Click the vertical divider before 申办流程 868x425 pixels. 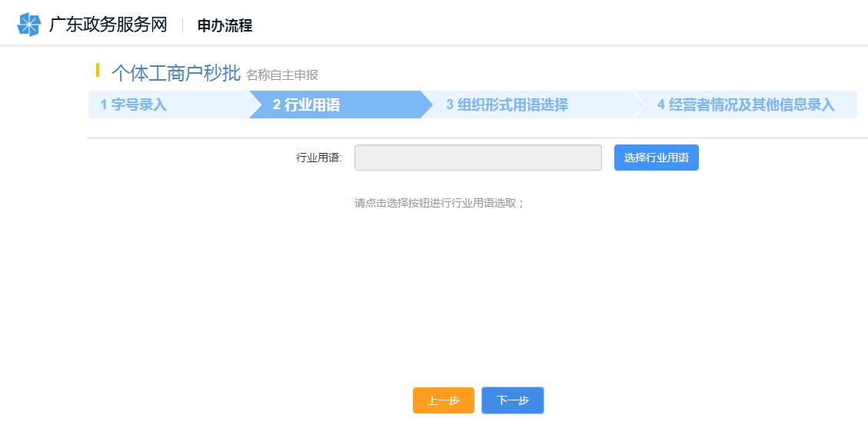[182, 25]
